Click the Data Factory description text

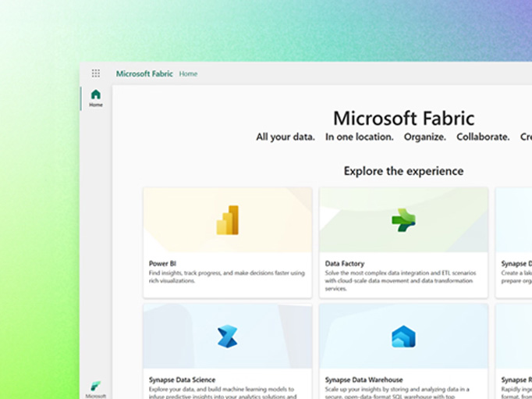pyautogui.click(x=400, y=281)
